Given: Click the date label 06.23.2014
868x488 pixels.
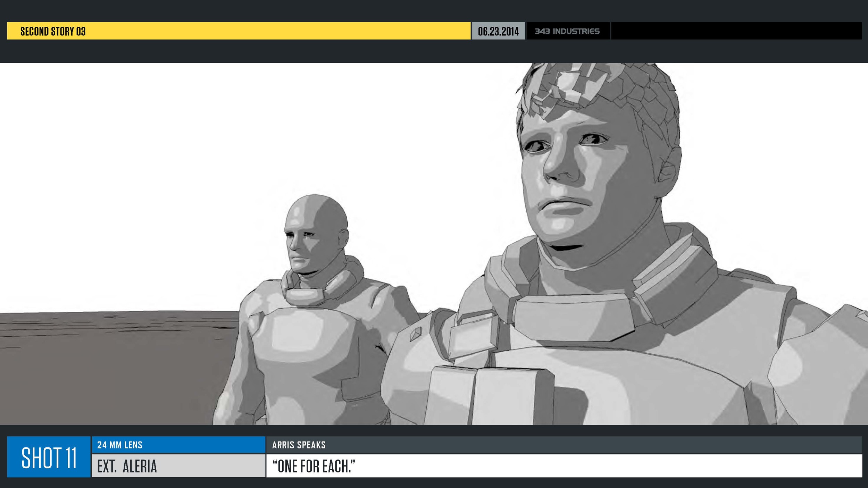Looking at the screenshot, I should point(498,31).
